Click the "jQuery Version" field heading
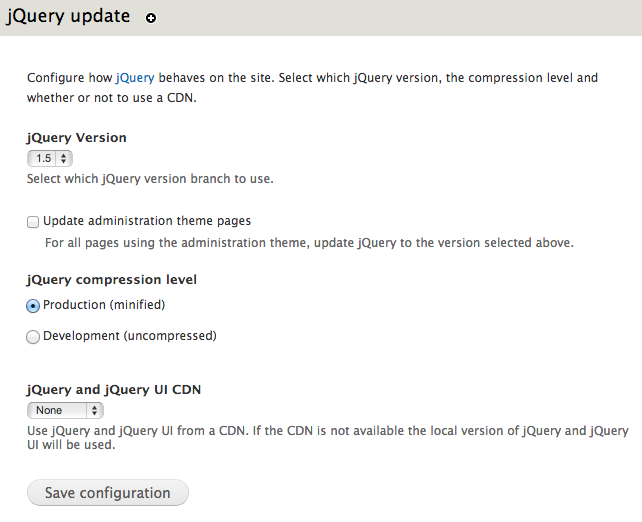 point(77,138)
